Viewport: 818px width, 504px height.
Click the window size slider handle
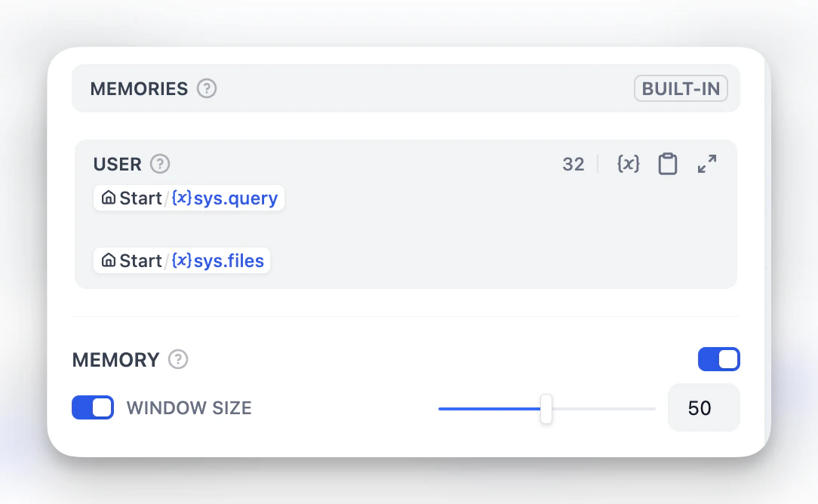click(x=546, y=408)
